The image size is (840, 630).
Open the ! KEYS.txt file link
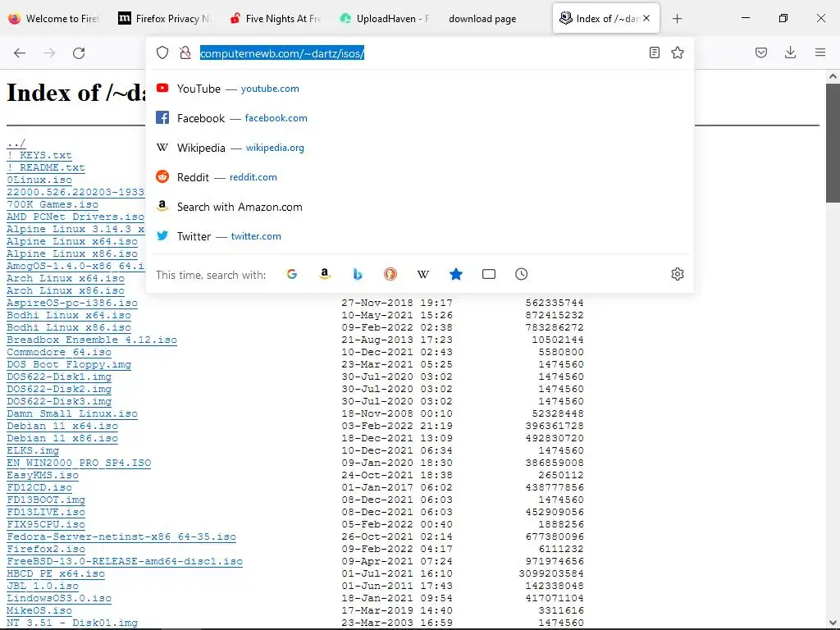(39, 155)
